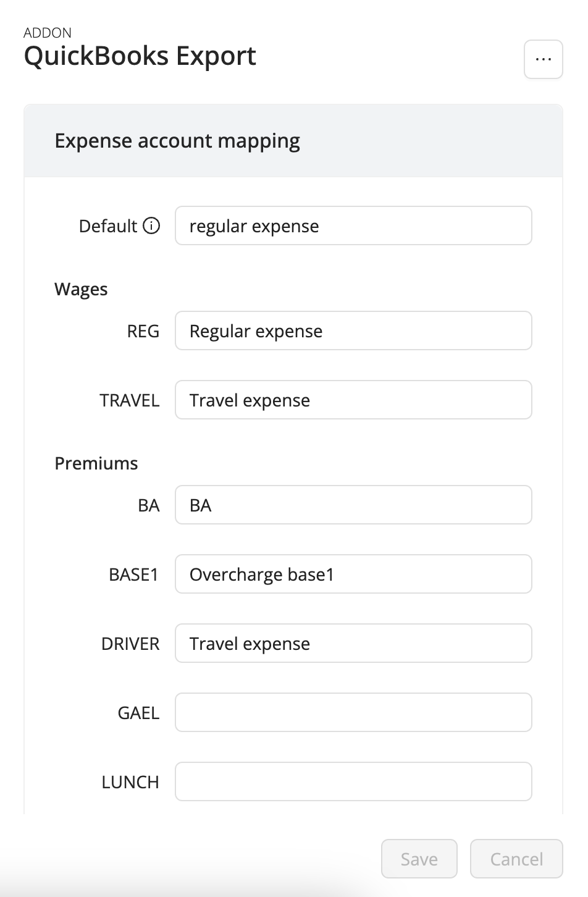Select the BA premium account field
This screenshot has height=897, width=588.
pos(353,505)
